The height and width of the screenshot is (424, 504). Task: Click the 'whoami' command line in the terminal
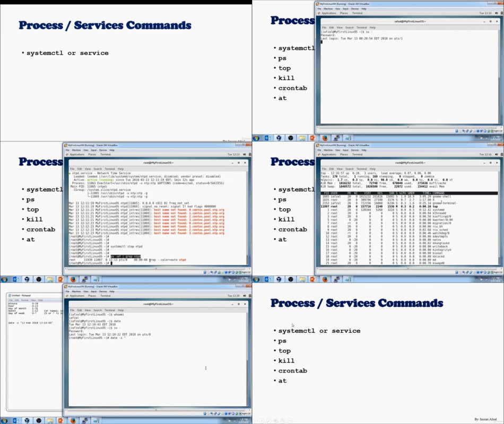pyautogui.click(x=96, y=314)
